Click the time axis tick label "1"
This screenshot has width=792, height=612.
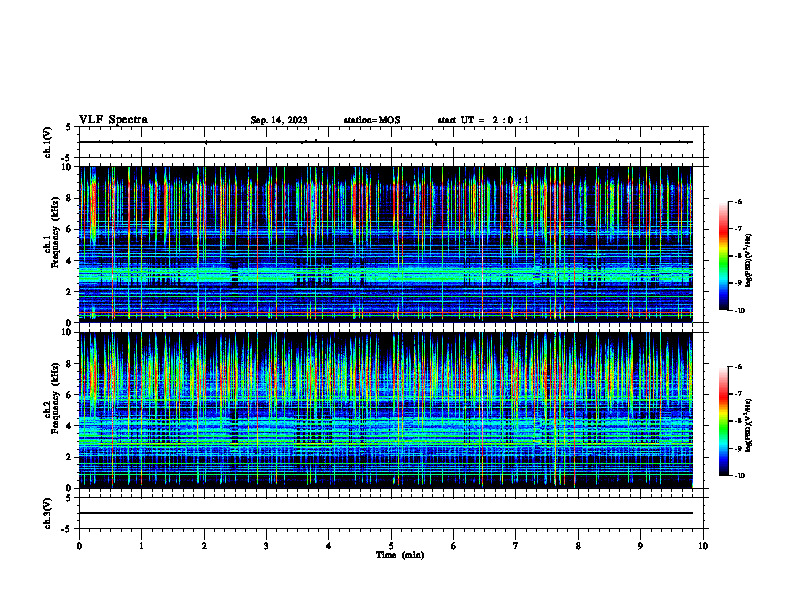tap(141, 546)
